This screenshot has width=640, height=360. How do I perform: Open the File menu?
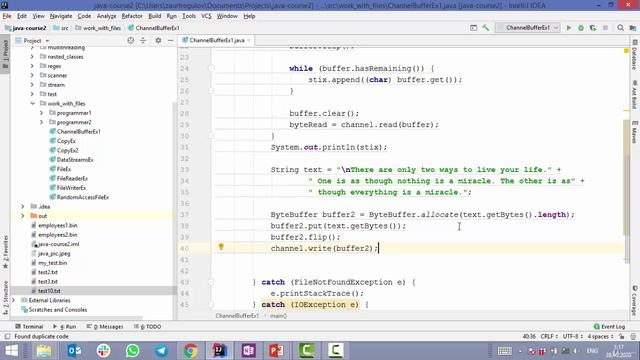[x=7, y=16]
